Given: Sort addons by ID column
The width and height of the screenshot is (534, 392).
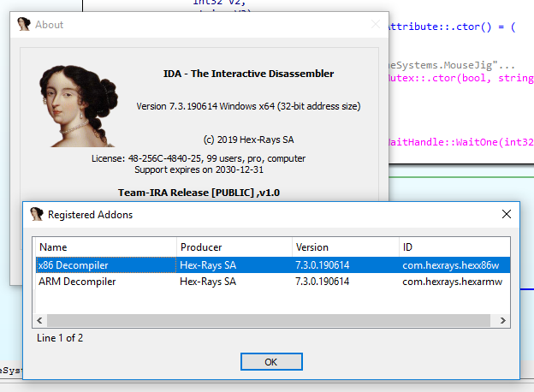Looking at the screenshot, I should click(x=454, y=246).
